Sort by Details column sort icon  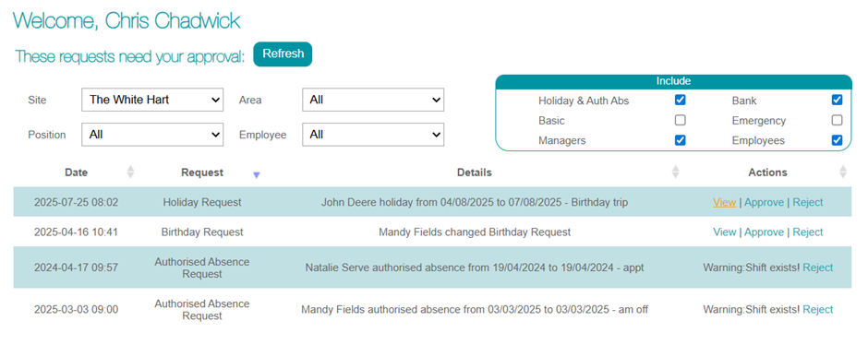coord(675,172)
